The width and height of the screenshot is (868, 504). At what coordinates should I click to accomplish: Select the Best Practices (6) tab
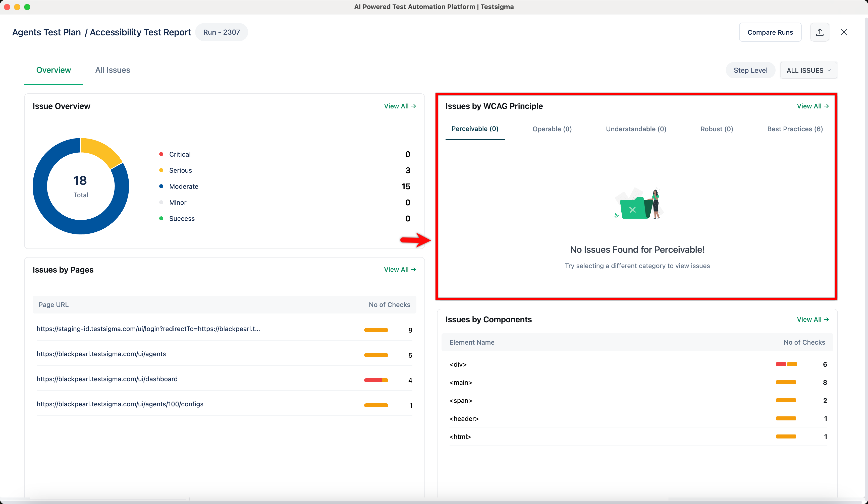click(795, 129)
